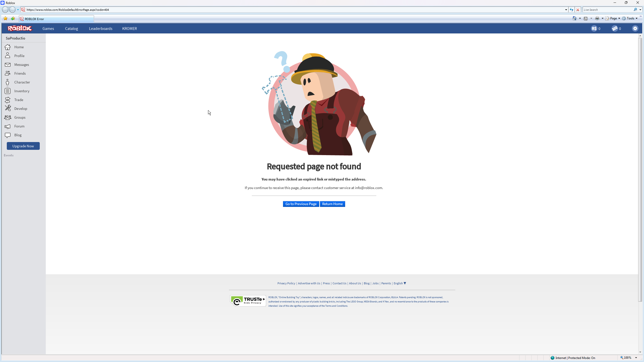Image resolution: width=644 pixels, height=362 pixels.
Task: Click the Blog speech bubble icon in sidebar
Action: point(8,135)
